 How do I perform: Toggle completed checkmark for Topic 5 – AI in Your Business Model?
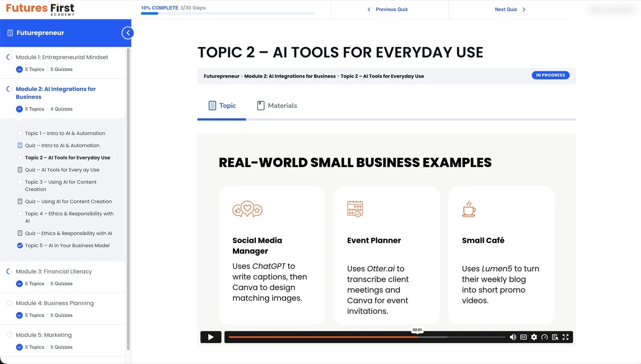(x=20, y=245)
